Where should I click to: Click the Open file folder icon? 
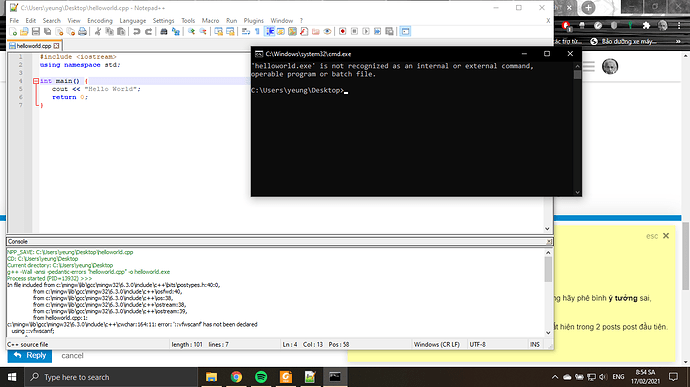click(x=24, y=32)
